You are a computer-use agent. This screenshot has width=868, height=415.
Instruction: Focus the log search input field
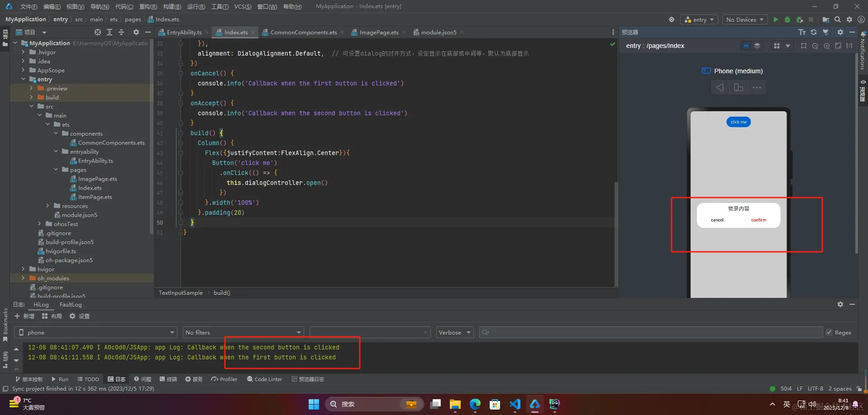651,332
